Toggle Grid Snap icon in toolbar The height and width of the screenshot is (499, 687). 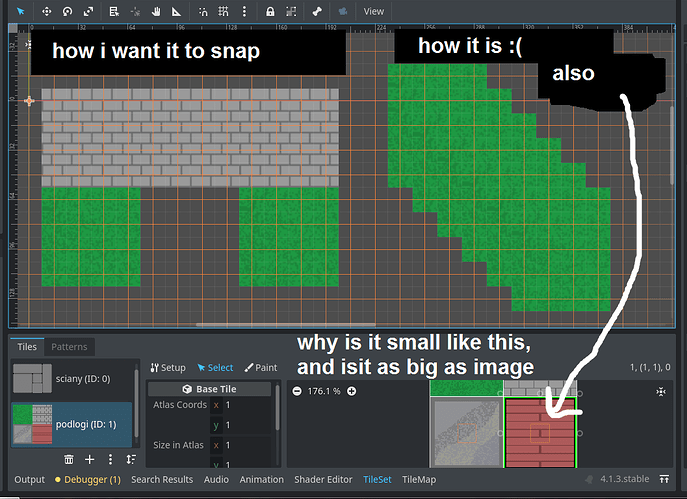[x=223, y=11]
